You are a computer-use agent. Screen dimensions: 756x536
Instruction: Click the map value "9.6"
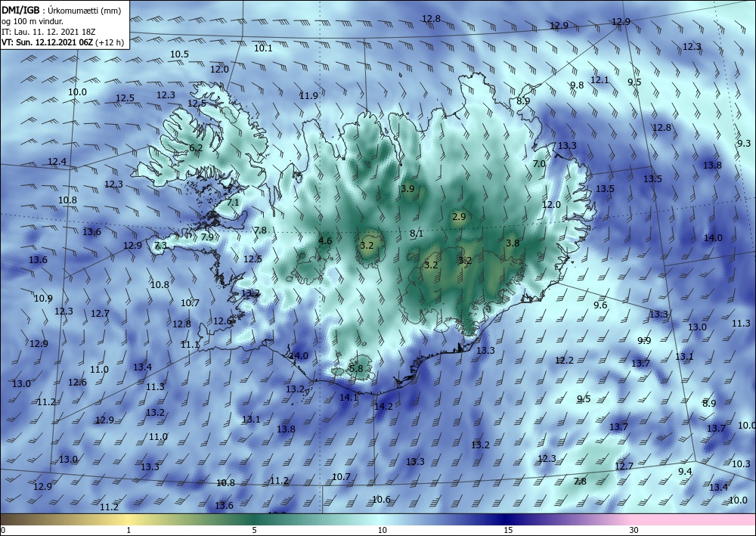[600, 305]
